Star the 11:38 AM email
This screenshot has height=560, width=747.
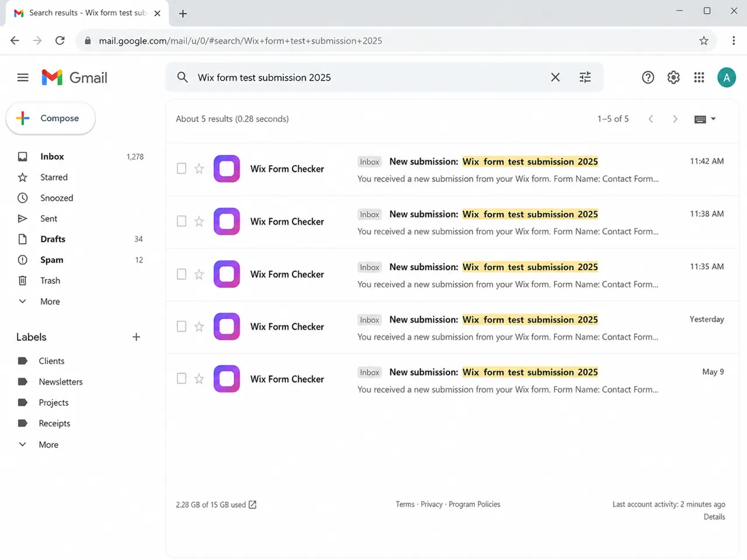pyautogui.click(x=199, y=221)
